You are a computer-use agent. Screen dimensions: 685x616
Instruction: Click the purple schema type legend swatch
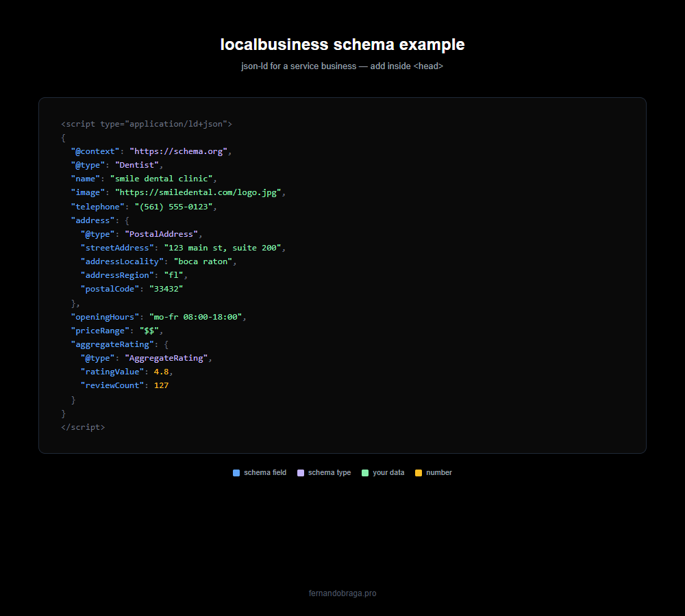[x=301, y=473]
